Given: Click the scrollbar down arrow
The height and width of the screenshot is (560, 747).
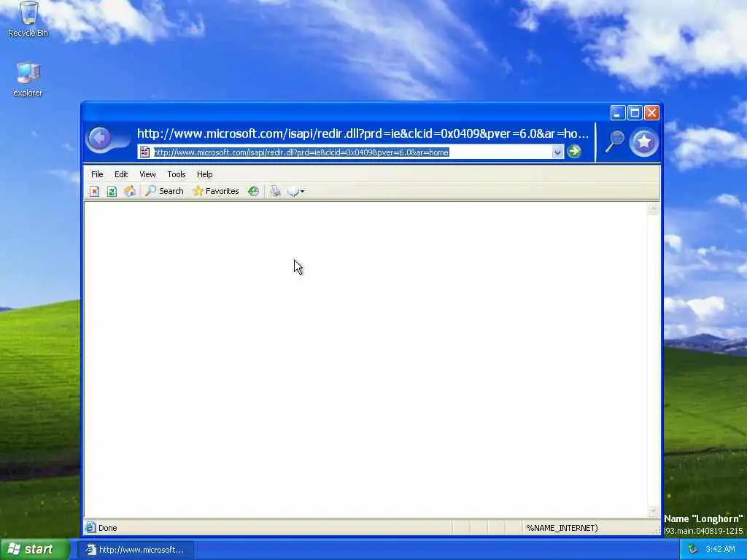Looking at the screenshot, I should click(653, 511).
